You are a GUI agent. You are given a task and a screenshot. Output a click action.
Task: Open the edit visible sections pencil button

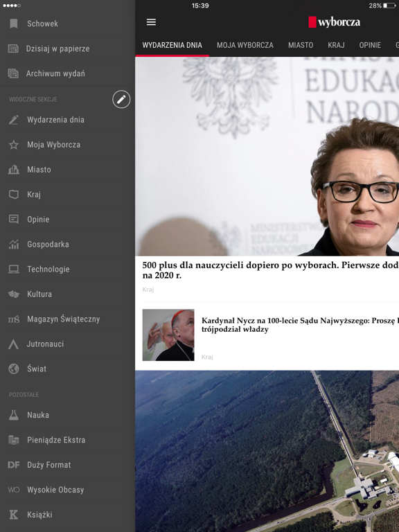[x=121, y=100]
